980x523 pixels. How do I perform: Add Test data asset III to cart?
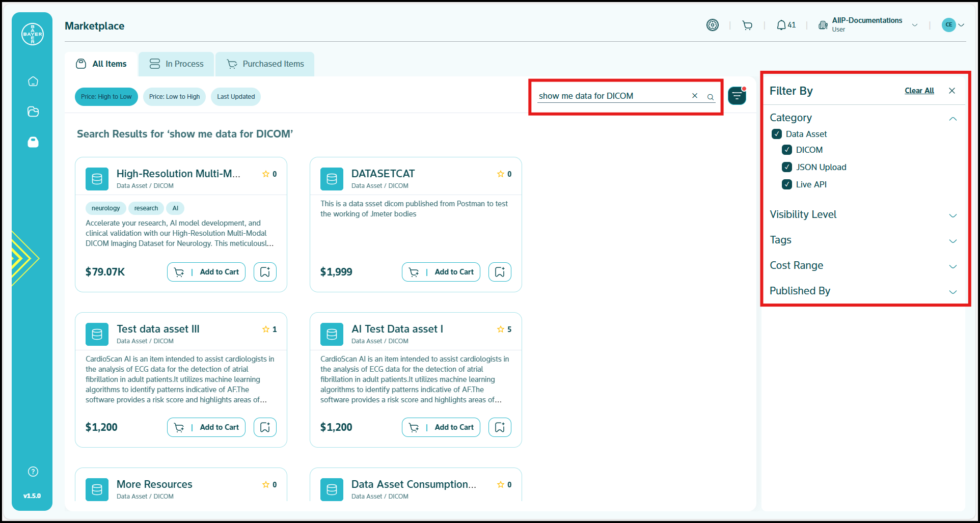pos(206,427)
